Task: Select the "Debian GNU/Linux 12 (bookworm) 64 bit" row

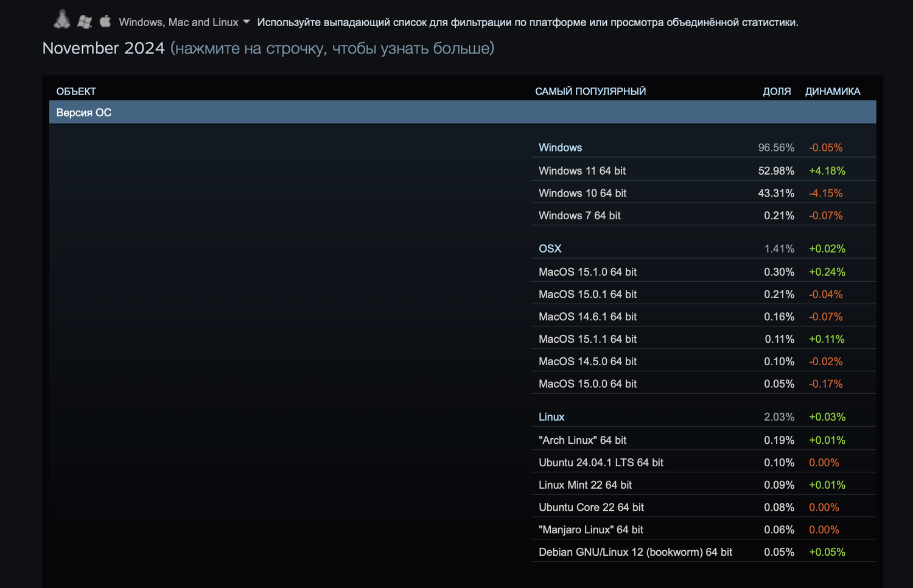Action: (704, 553)
